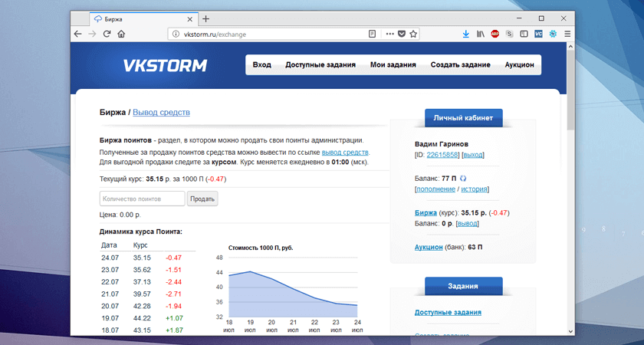The image size is (644, 345).
Task: Click the Стоимость 1000 П chart title
Action: tap(261, 248)
